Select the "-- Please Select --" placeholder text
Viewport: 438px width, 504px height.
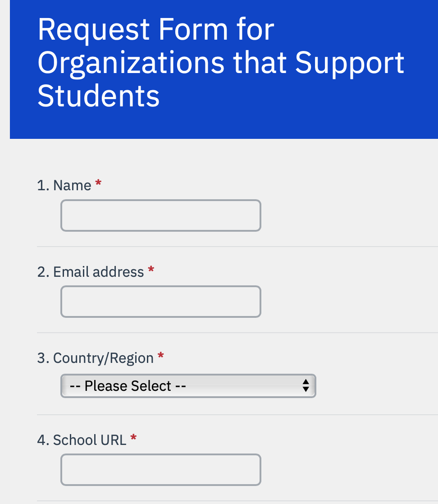click(128, 386)
